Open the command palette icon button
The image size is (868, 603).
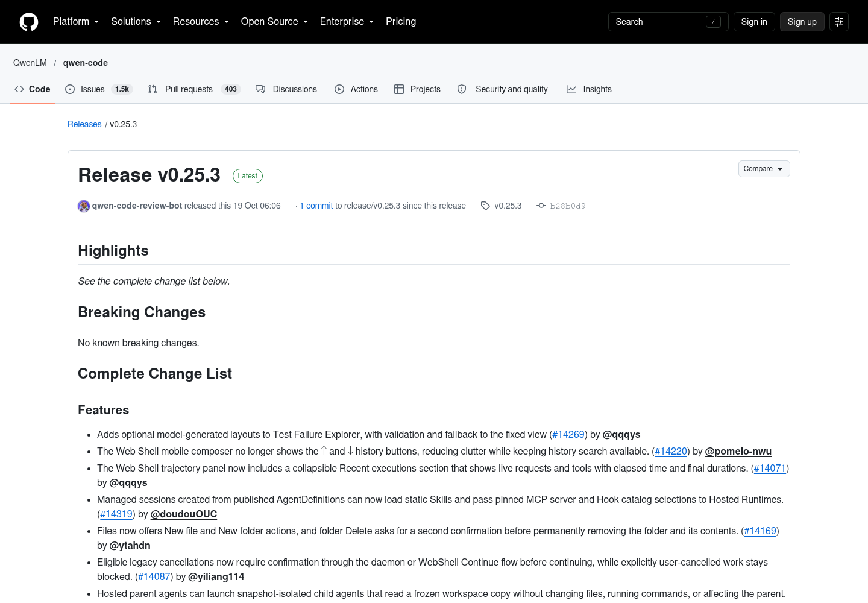[x=839, y=22]
